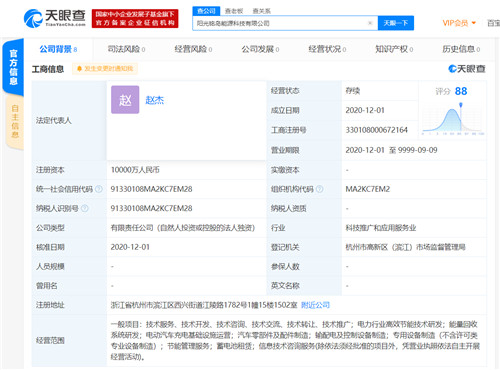
Task: Click the help icon beside 统一社会信用代码
Action: click(x=99, y=189)
